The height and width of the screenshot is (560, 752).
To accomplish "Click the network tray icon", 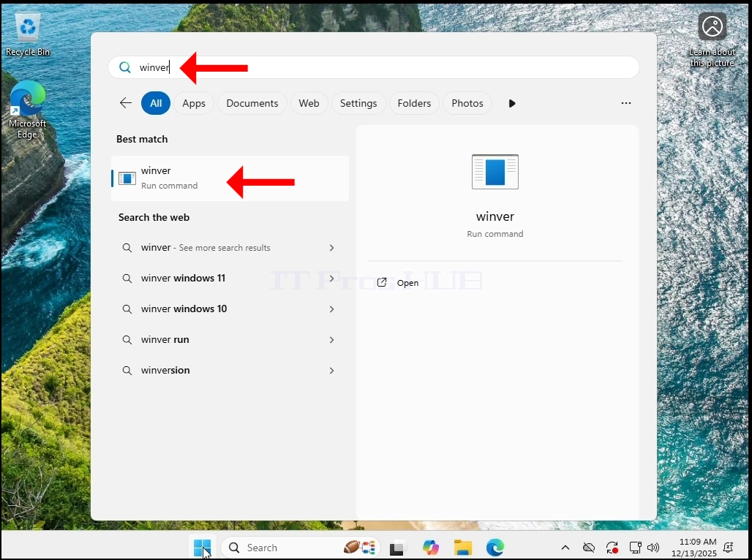I will [636, 547].
